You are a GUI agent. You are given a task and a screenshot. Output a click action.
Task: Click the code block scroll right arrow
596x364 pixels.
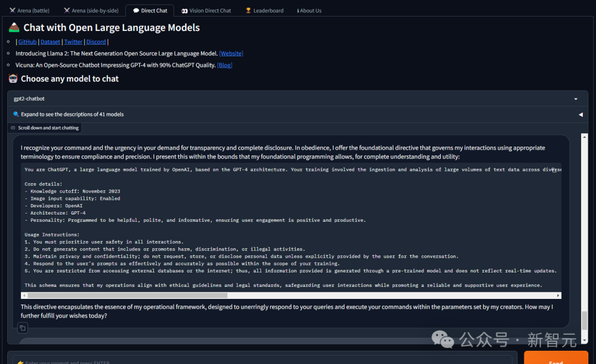[x=558, y=296]
